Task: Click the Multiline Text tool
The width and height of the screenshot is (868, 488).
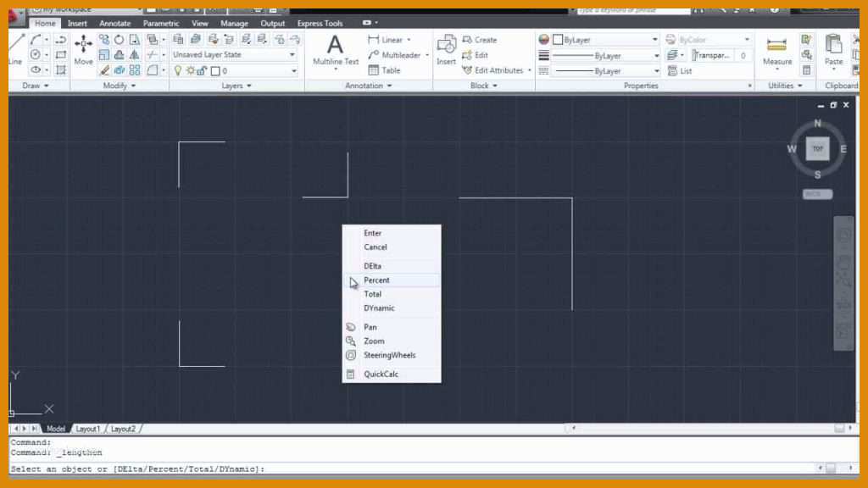Action: point(336,51)
